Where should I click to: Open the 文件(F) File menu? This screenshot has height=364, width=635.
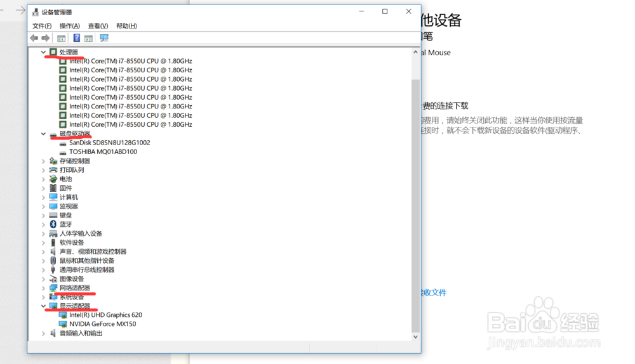point(42,26)
